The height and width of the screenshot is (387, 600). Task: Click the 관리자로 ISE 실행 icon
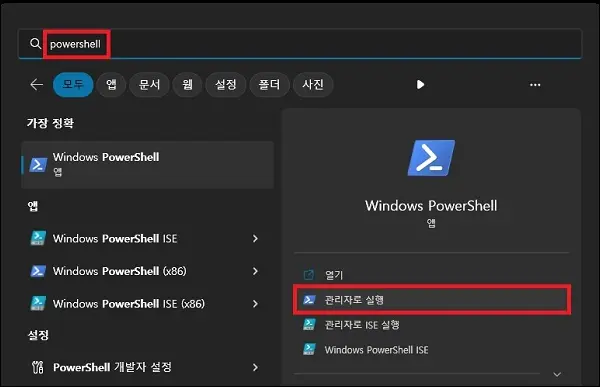tap(309, 325)
